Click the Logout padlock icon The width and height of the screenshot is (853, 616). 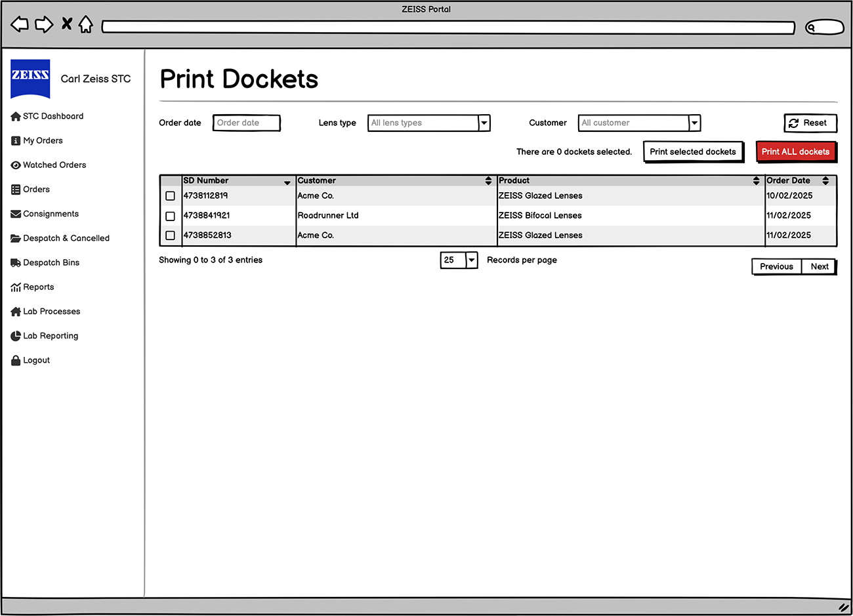[16, 360]
